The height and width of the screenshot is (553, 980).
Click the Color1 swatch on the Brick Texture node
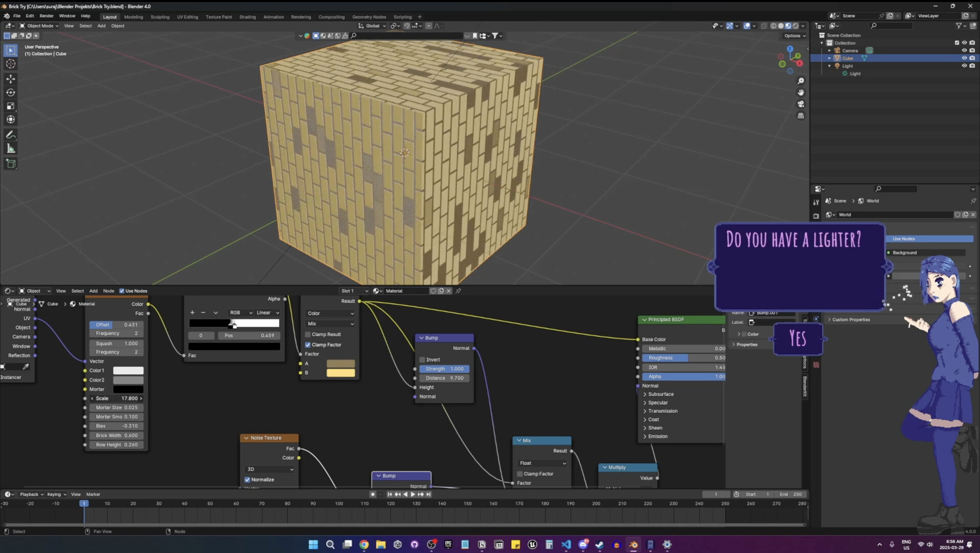[128, 370]
